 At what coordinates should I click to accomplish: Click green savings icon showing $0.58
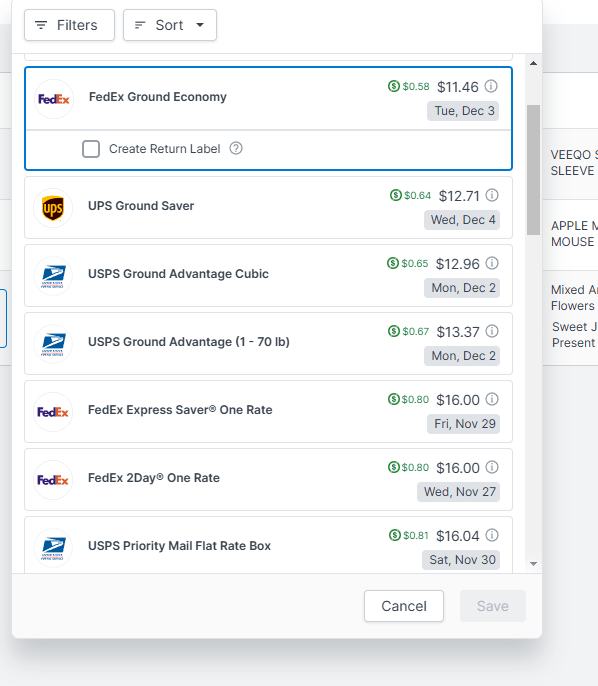(394, 86)
